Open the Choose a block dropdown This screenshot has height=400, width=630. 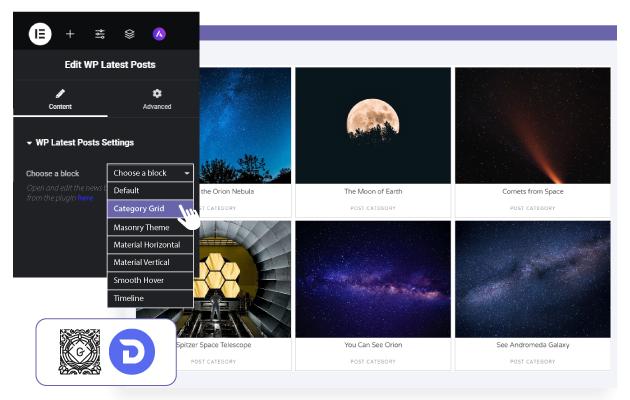coord(150,173)
